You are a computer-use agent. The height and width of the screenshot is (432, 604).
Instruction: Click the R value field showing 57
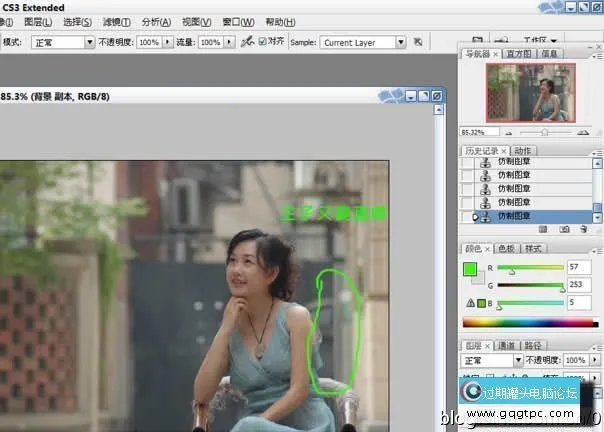(x=579, y=267)
